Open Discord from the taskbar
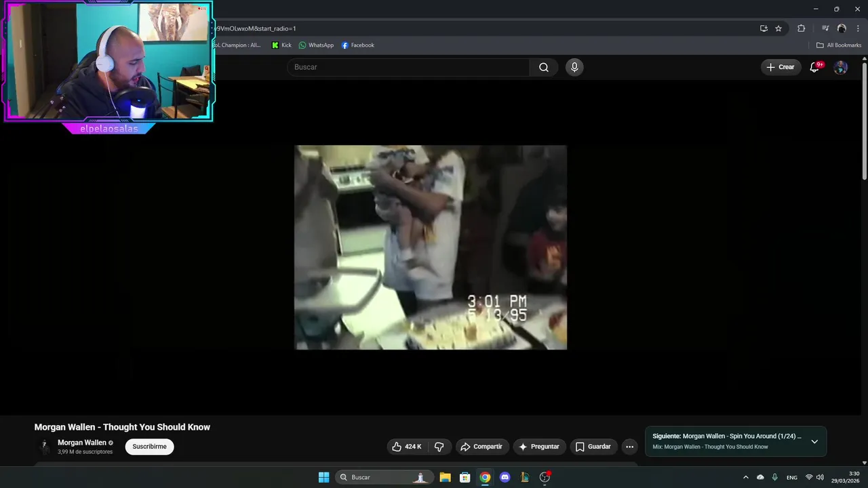This screenshot has height=488, width=868. tap(505, 477)
